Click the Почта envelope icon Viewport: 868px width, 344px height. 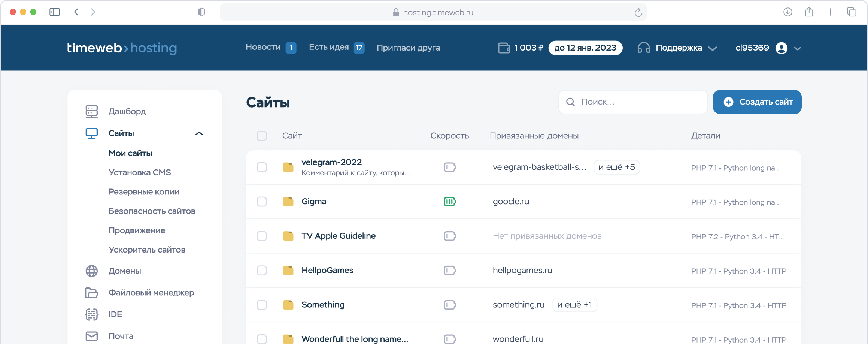tap(92, 336)
